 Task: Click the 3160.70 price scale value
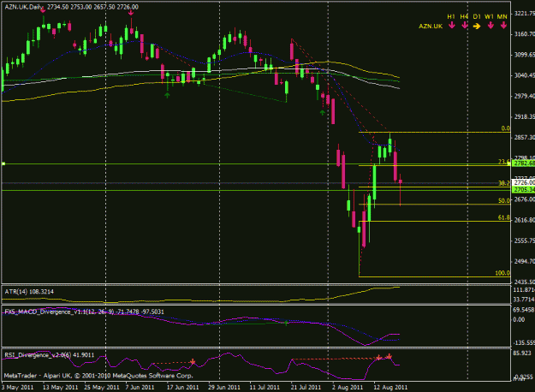[x=525, y=34]
